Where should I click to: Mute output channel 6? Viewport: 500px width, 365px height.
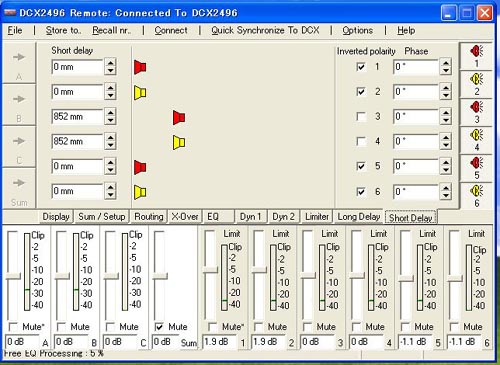454,327
